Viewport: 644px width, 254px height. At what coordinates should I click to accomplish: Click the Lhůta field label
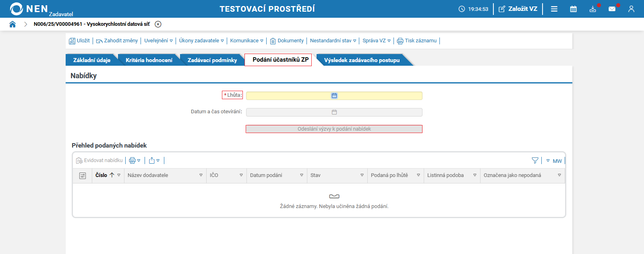(233, 95)
